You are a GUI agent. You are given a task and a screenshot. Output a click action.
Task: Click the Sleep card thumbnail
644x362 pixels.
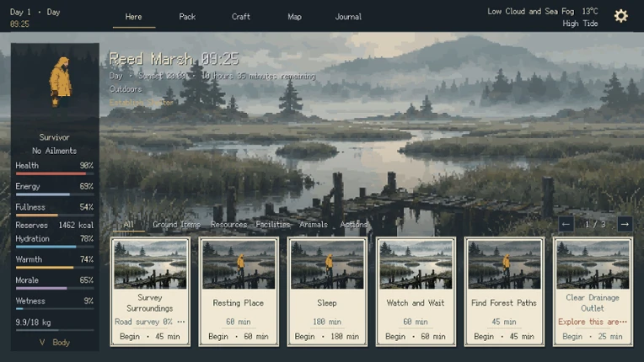click(327, 264)
